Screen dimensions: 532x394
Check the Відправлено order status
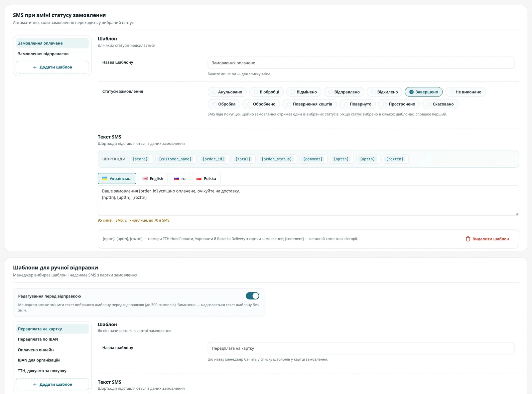tap(344, 92)
